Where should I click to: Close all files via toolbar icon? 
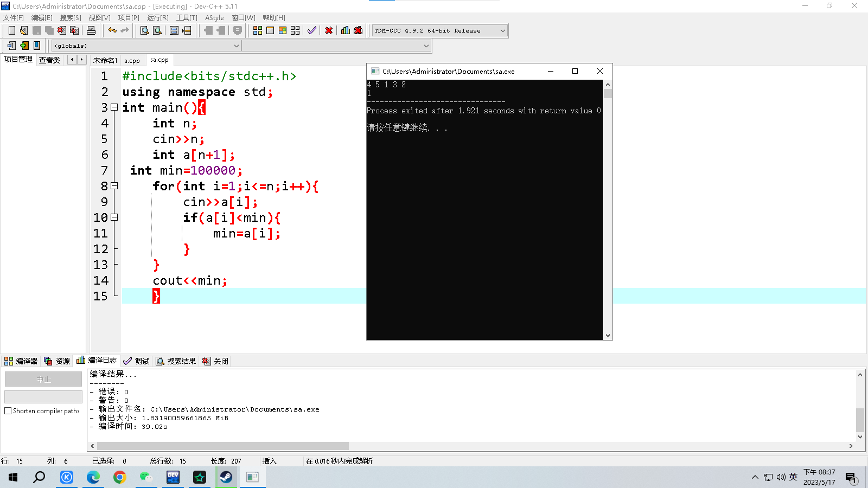point(75,30)
